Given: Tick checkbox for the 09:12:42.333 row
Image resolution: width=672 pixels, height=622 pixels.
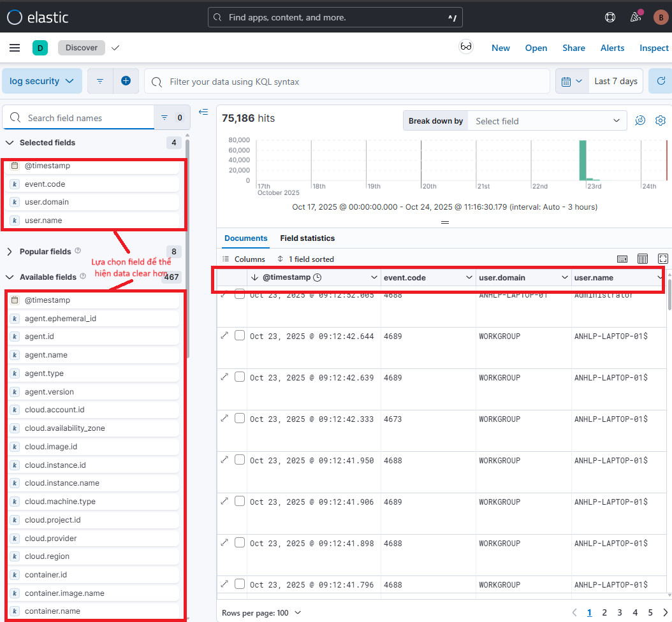Looking at the screenshot, I should click(240, 419).
